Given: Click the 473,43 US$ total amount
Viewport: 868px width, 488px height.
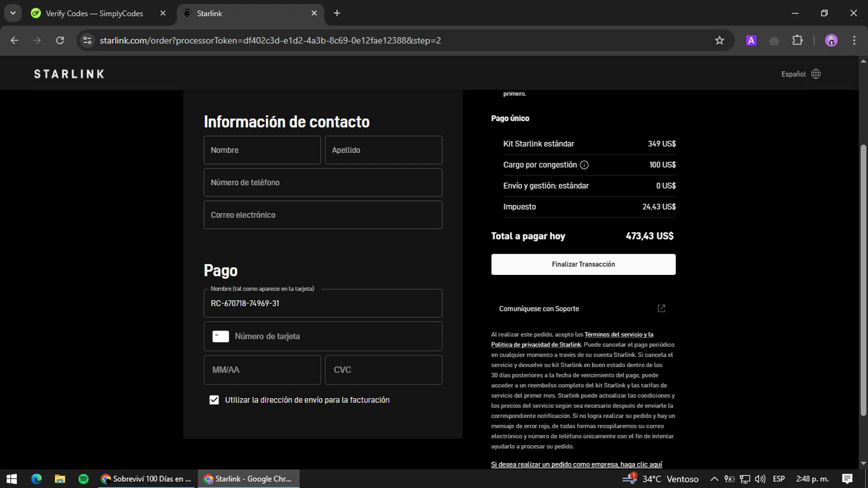Looking at the screenshot, I should point(649,236).
